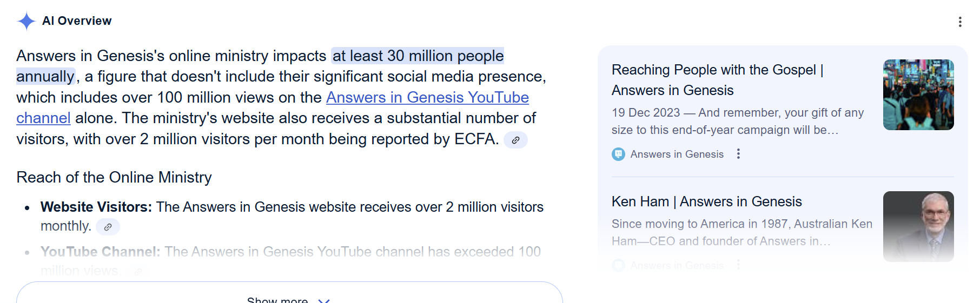This screenshot has height=303, width=980.
Task: Click the Show more chevron arrow
Action: click(x=323, y=300)
